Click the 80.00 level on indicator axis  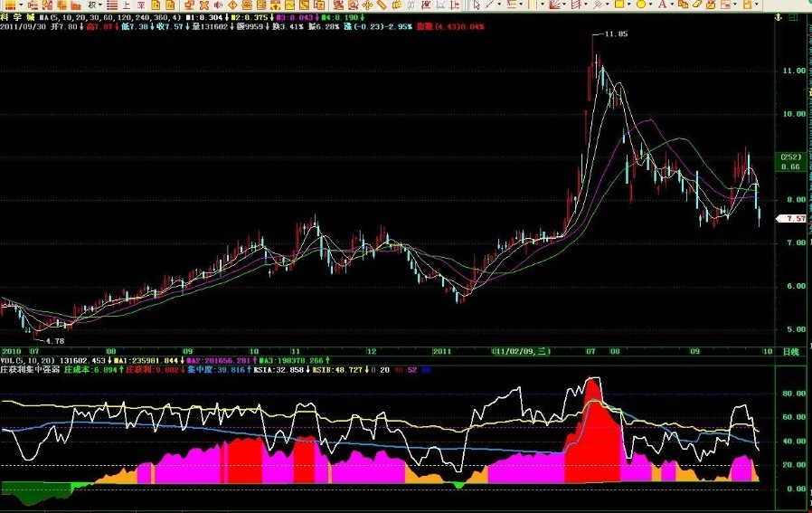pyautogui.click(x=794, y=394)
